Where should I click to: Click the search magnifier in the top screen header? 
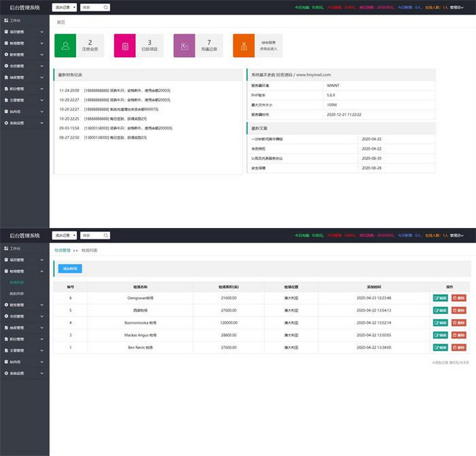tap(105, 7)
